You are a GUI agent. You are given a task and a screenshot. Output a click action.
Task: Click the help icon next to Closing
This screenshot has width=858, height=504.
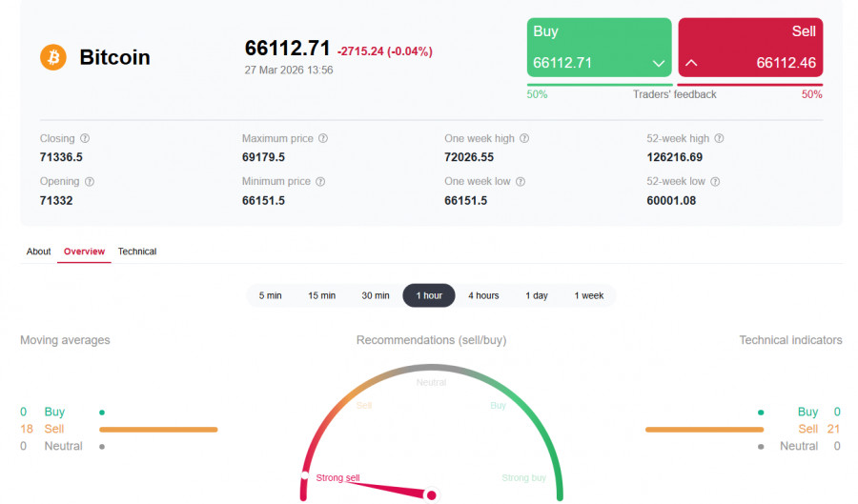(x=85, y=138)
